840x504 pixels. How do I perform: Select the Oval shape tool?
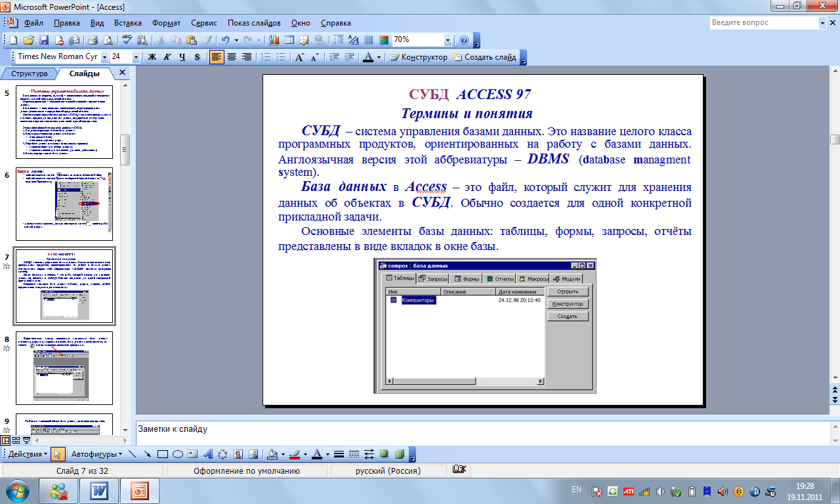pyautogui.click(x=177, y=454)
